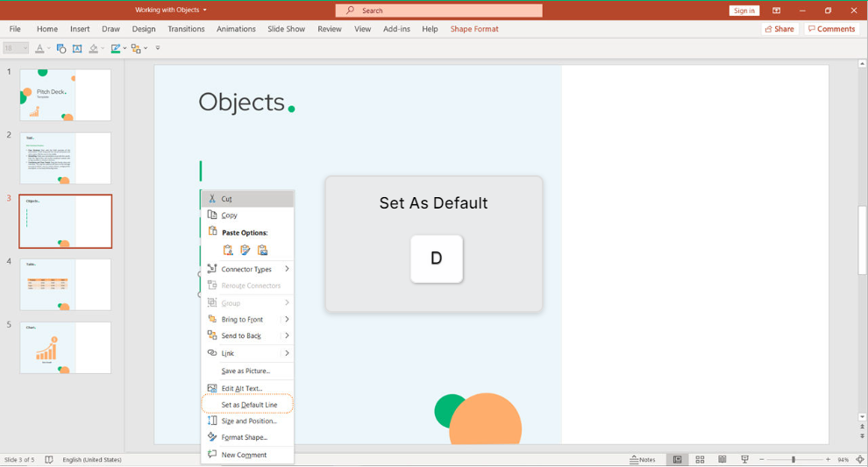Click the zoom out minus button
The height and width of the screenshot is (467, 868).
click(762, 460)
